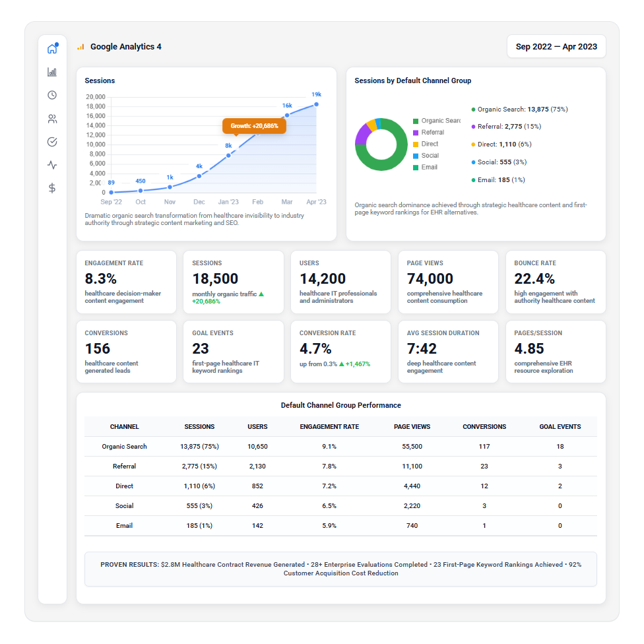Select the Bounce Rate 22.4% metric card

(556, 282)
